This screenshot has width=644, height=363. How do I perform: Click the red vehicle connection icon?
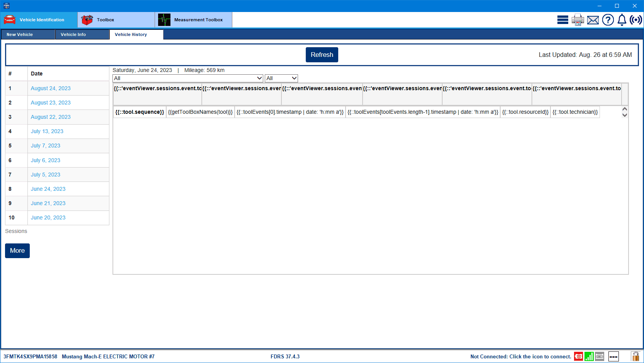click(578, 356)
